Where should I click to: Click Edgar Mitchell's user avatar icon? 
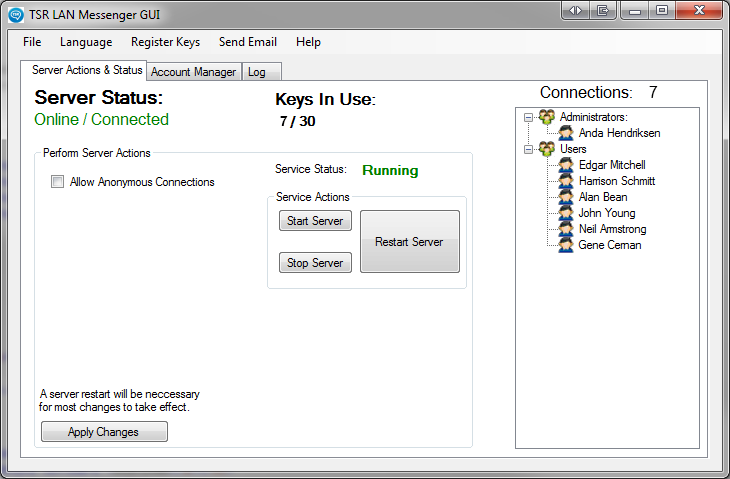coord(566,165)
